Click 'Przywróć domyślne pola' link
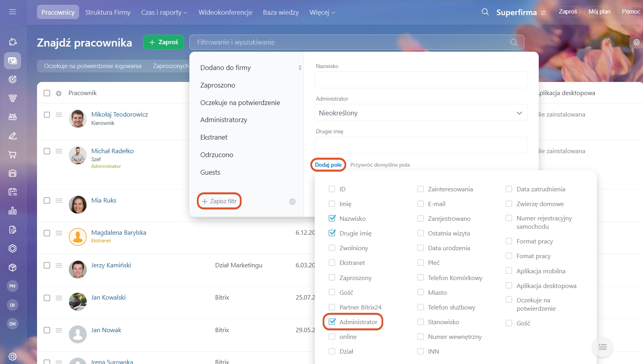The width and height of the screenshot is (643, 364). coord(380,165)
